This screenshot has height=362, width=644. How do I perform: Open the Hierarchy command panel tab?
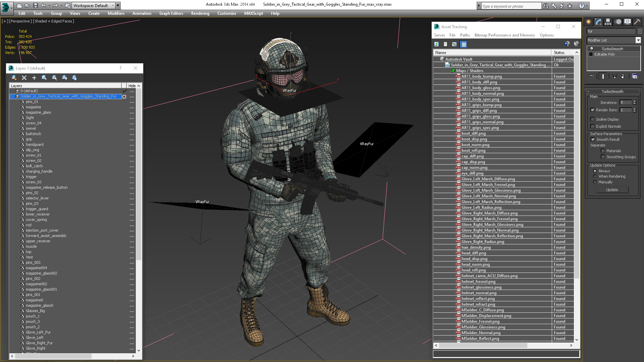(x=608, y=22)
